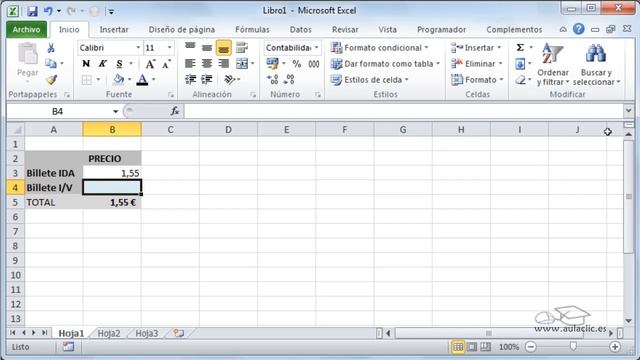
Task: Increase font size with large A icon
Action: tap(150, 64)
